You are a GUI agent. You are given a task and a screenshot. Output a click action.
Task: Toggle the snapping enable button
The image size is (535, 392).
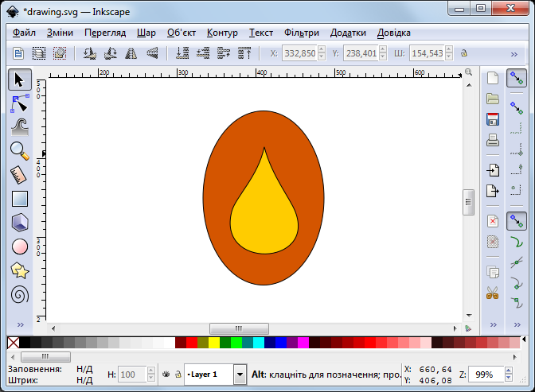pyautogui.click(x=517, y=78)
